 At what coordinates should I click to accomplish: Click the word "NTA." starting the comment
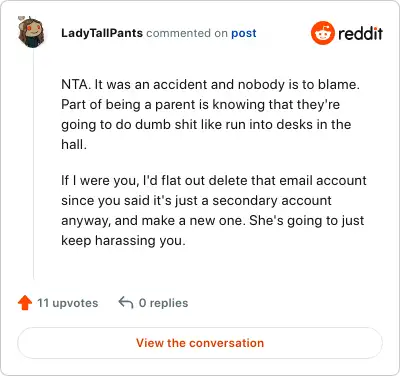tap(76, 85)
